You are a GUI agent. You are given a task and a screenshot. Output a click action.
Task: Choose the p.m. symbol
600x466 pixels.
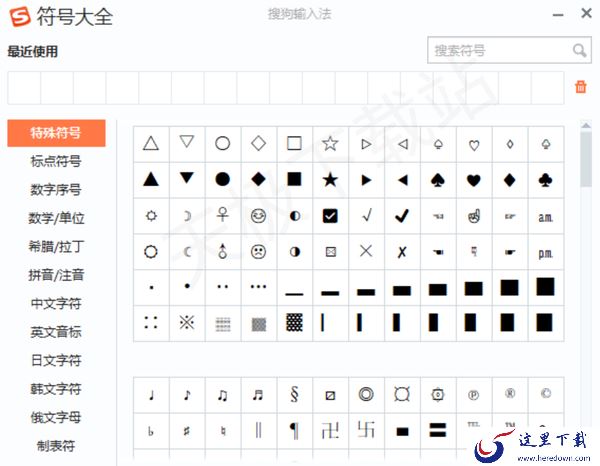545,253
